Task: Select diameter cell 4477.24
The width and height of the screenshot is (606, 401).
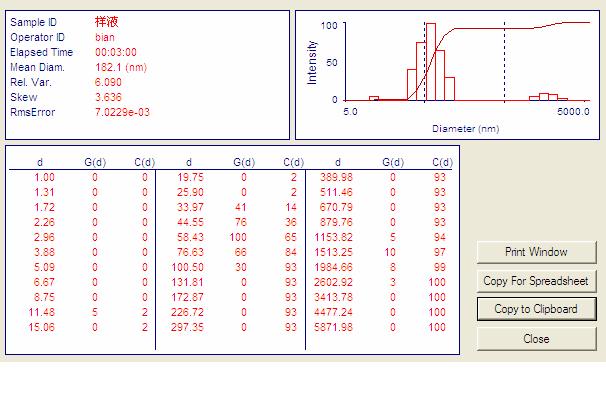Action: [x=334, y=312]
